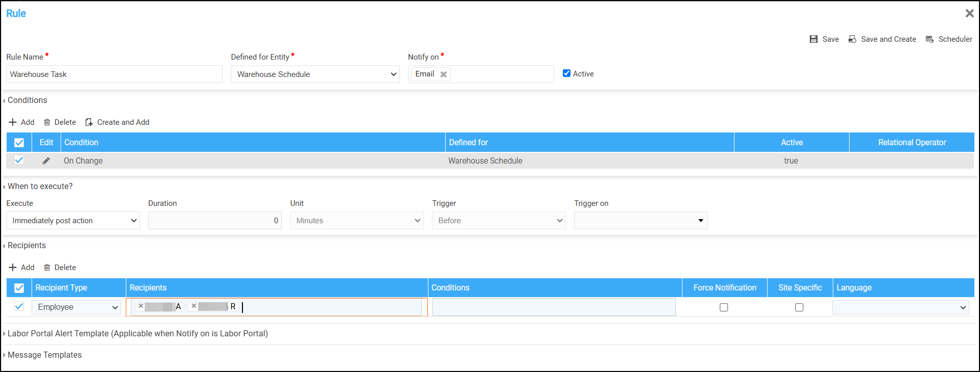Click the Rule Name input field
The height and width of the screenshot is (372, 980).
tap(114, 74)
